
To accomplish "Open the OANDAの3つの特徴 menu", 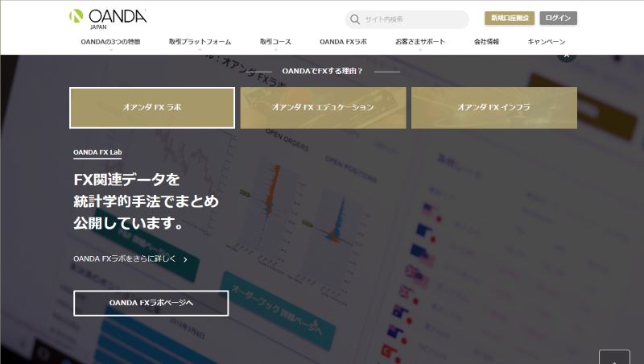I will point(110,42).
